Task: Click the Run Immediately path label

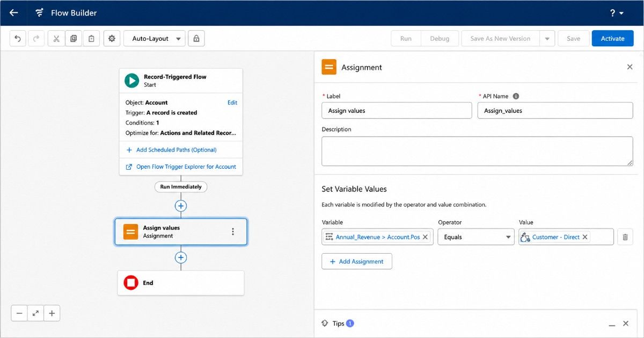Action: click(x=181, y=187)
